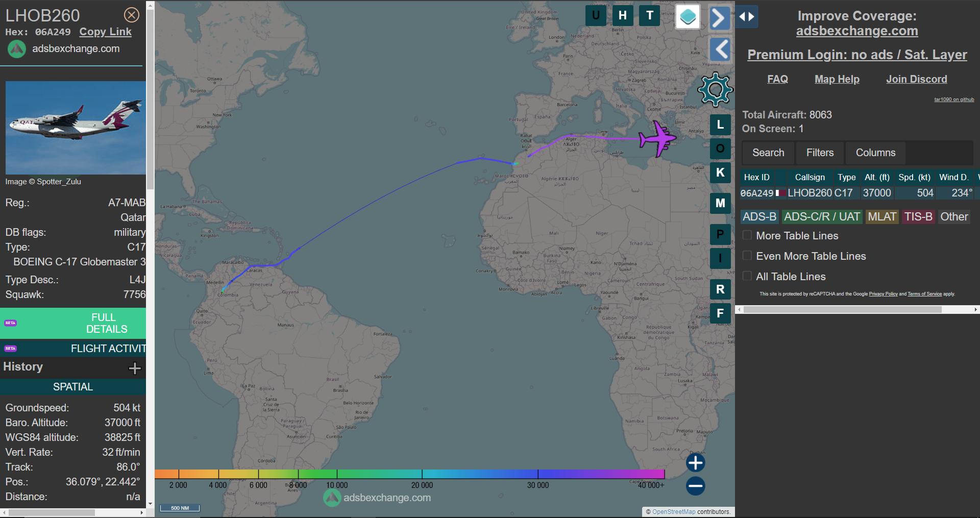
Task: Click the left chevron sidebar button
Action: 720,50
